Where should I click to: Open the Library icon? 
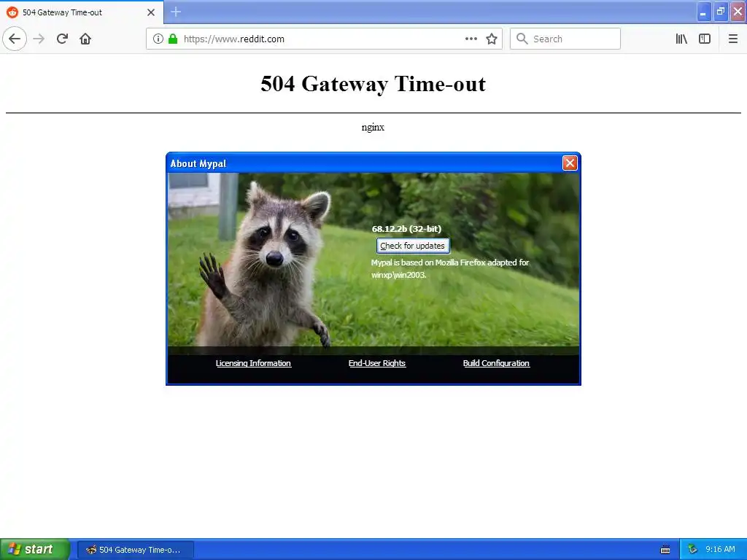pos(681,39)
